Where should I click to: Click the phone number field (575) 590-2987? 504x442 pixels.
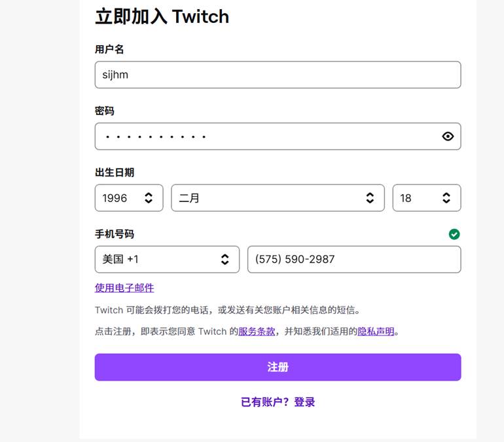click(x=354, y=260)
